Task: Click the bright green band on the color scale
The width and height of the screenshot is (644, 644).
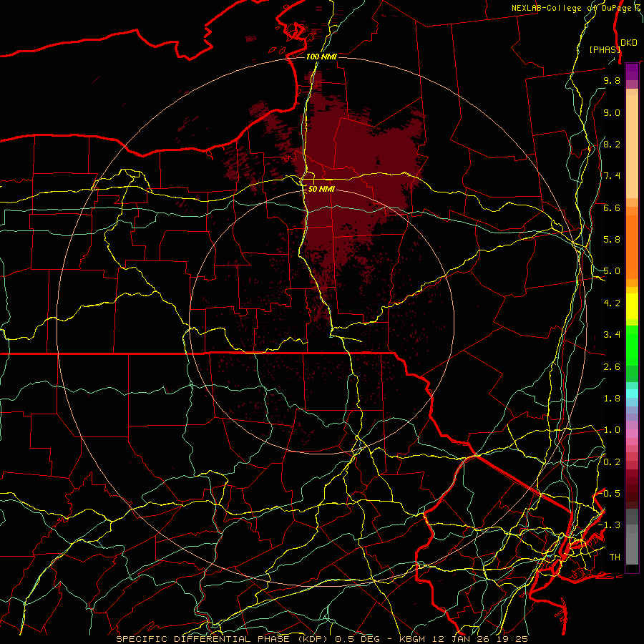Action: pyautogui.click(x=632, y=345)
